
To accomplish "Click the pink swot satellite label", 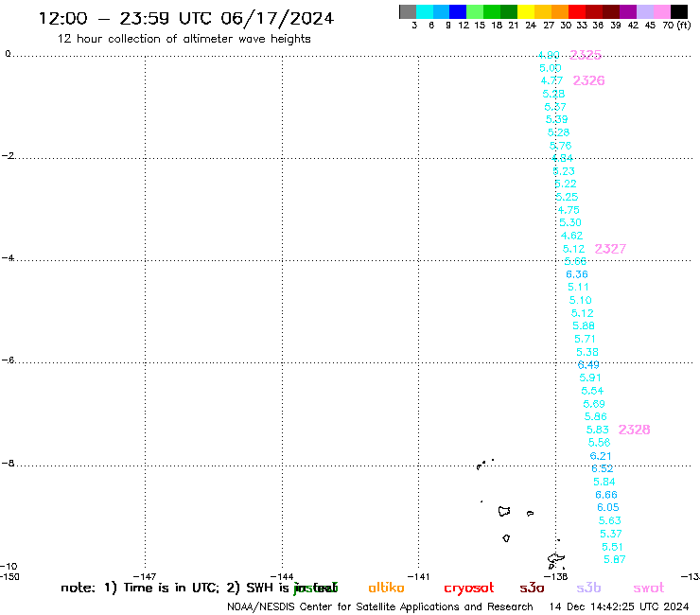I will pos(649,589).
